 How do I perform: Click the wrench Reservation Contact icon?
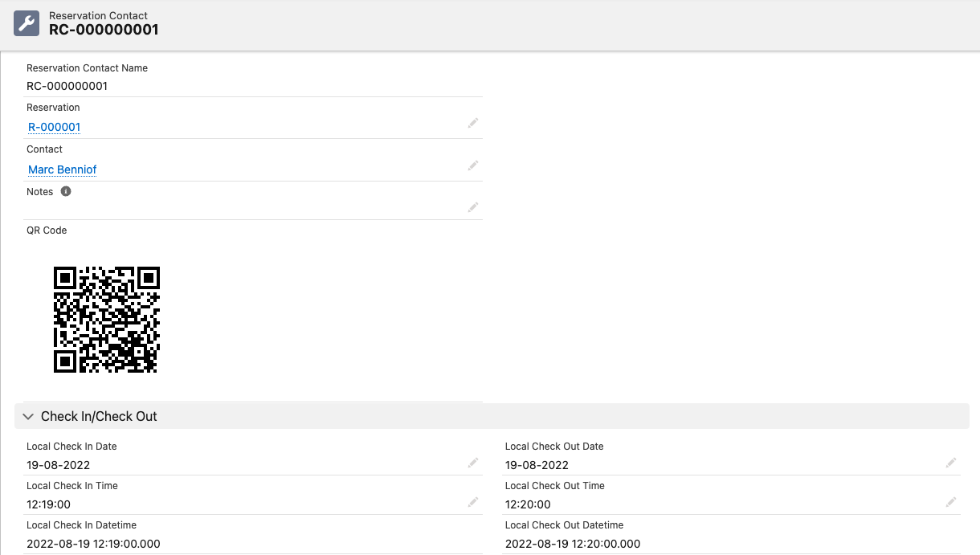[x=27, y=23]
